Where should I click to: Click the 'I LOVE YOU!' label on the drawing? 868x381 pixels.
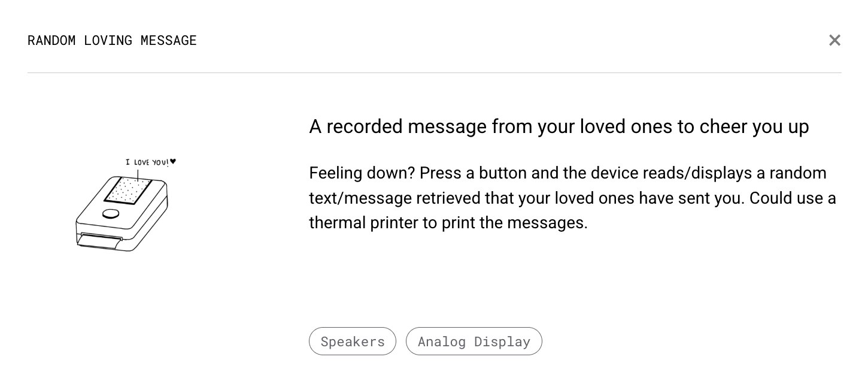coord(147,162)
